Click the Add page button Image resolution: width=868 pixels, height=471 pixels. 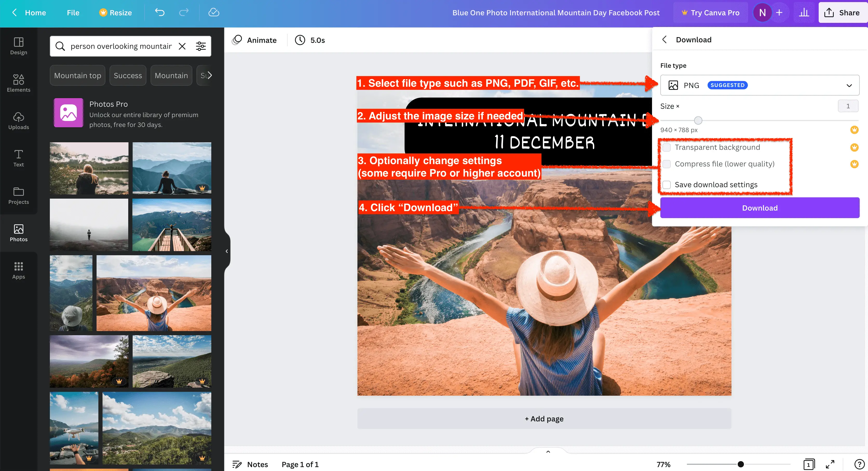click(x=544, y=419)
